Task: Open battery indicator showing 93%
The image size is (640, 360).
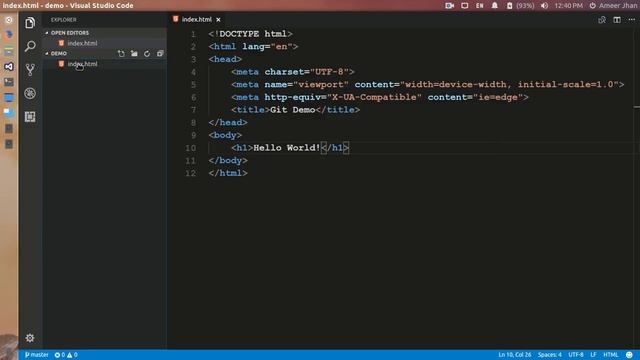Action: pyautogui.click(x=520, y=6)
